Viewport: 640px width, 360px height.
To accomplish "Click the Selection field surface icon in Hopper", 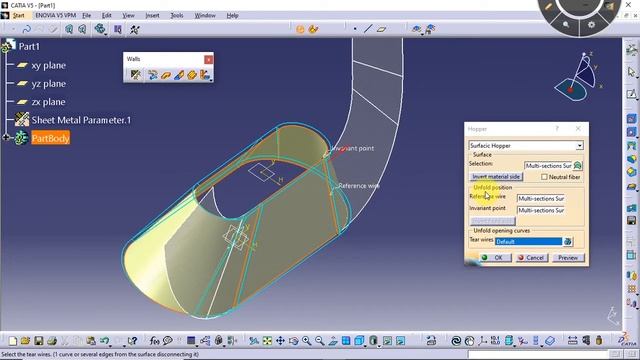I will point(577,165).
